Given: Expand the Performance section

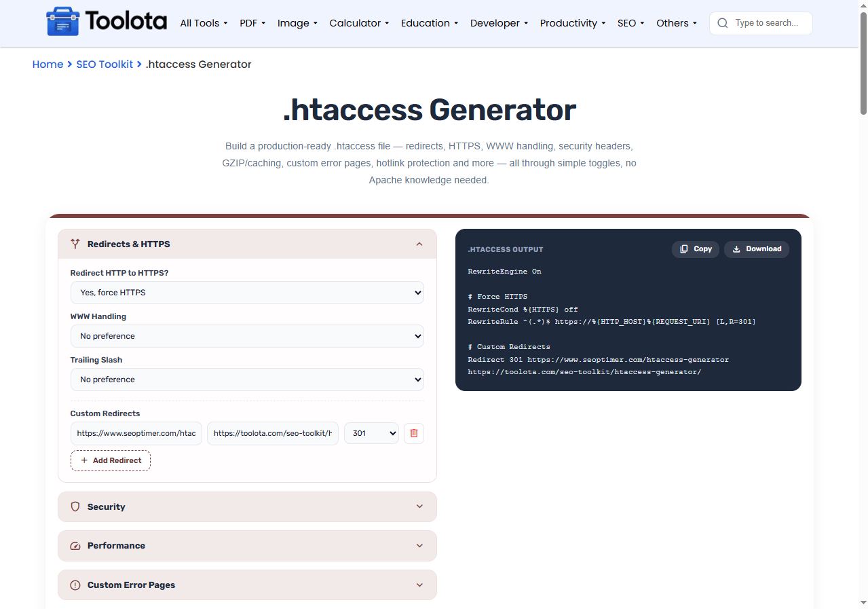Looking at the screenshot, I should tap(247, 546).
